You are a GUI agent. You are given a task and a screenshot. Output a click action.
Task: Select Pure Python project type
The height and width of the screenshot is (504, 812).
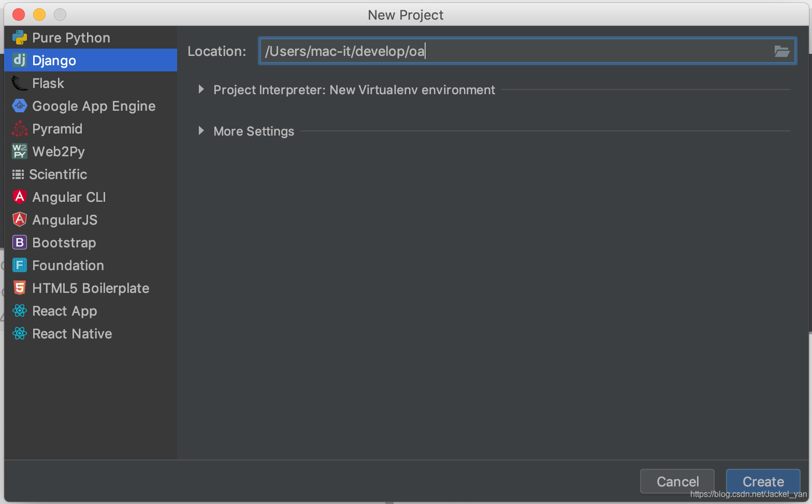pyautogui.click(x=71, y=38)
